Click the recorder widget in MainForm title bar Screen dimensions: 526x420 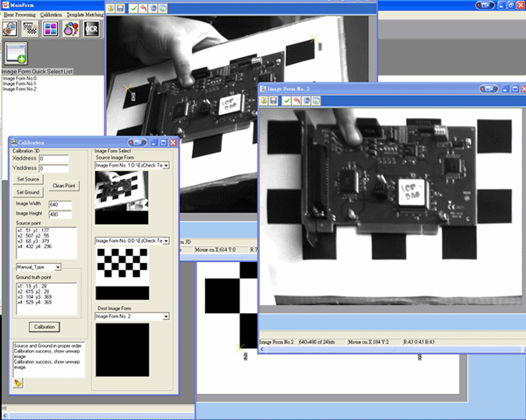[485, 5]
